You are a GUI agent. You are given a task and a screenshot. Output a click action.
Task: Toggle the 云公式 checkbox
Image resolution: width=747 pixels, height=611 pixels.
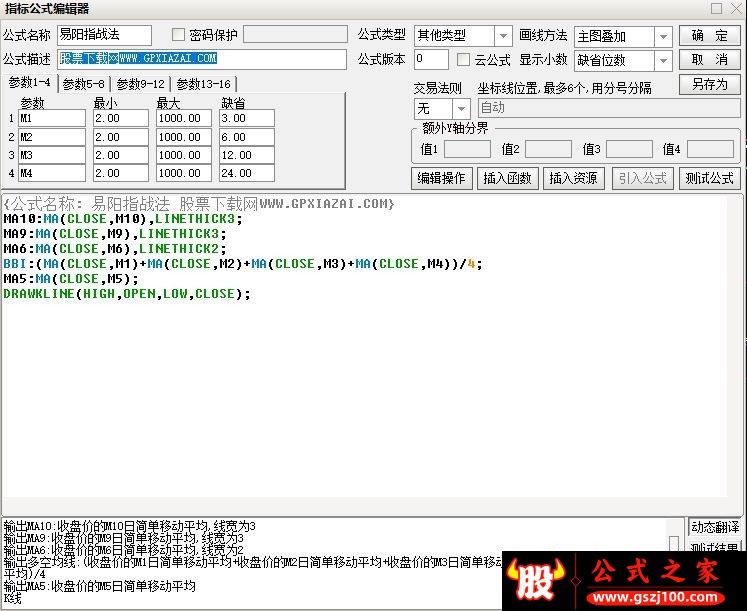click(x=463, y=60)
